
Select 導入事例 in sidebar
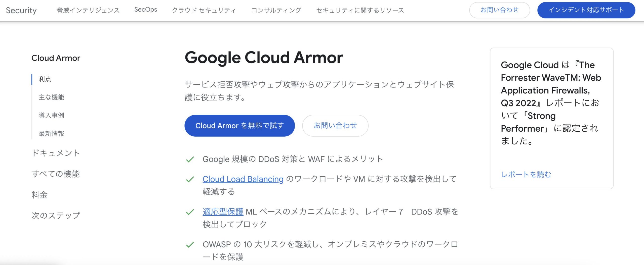(x=51, y=115)
